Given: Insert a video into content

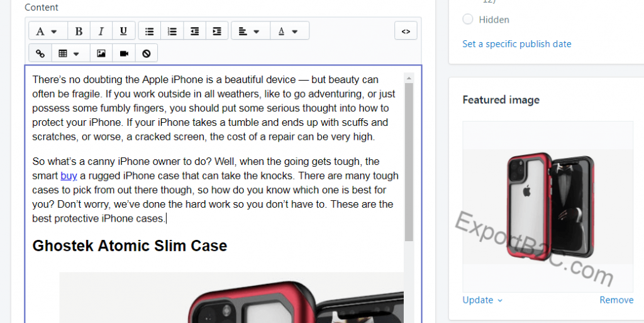Looking at the screenshot, I should (124, 54).
